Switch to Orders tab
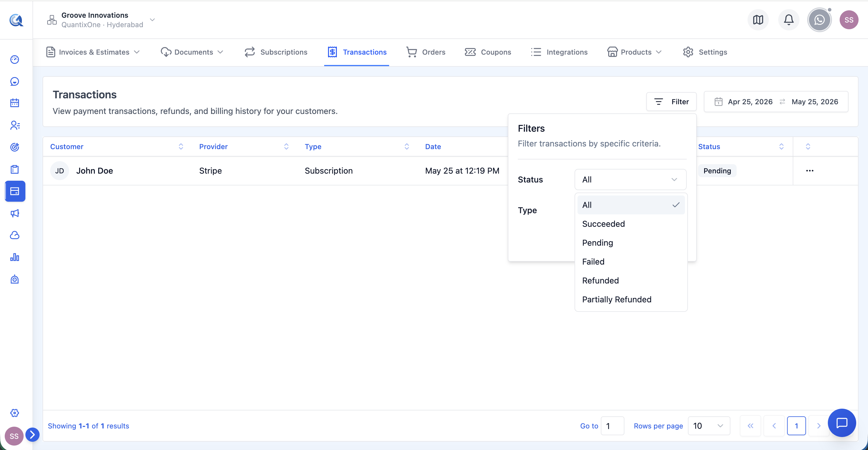This screenshot has width=868, height=450. pos(426,52)
